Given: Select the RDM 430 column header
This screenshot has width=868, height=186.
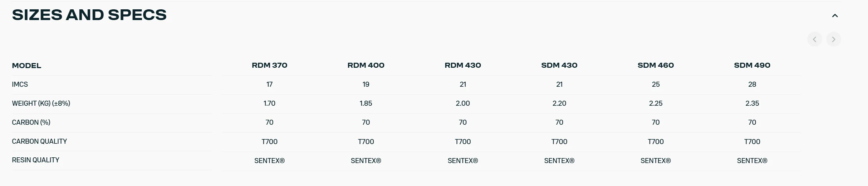Looking at the screenshot, I should click(x=463, y=65).
